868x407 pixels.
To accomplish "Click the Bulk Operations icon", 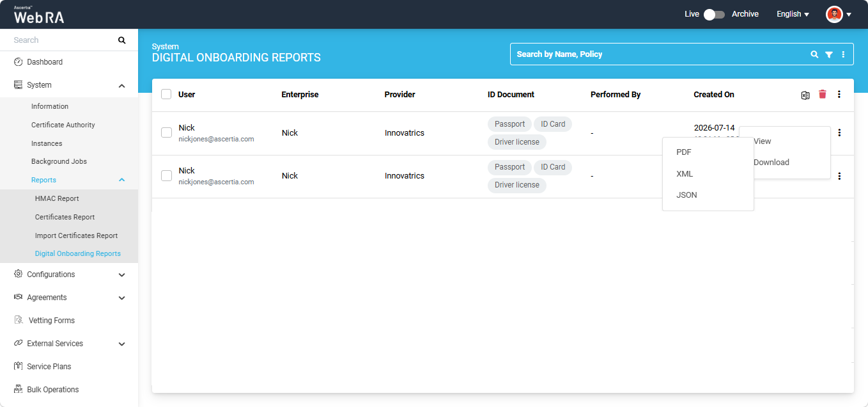I will (x=18, y=390).
